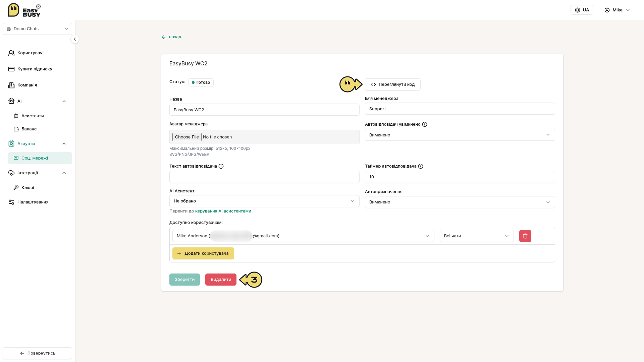
Task: Open the AI Асистент dropdown
Action: point(264,201)
